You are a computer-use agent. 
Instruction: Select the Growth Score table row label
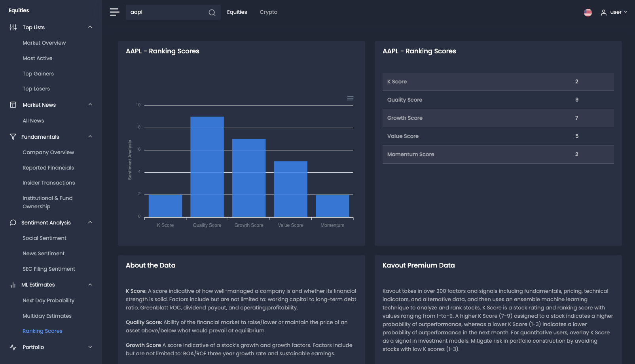(405, 118)
